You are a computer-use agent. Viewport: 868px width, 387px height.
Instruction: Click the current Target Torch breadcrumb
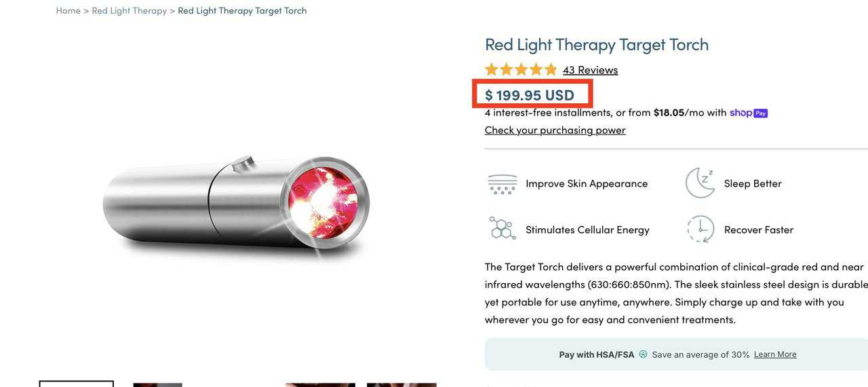click(242, 10)
